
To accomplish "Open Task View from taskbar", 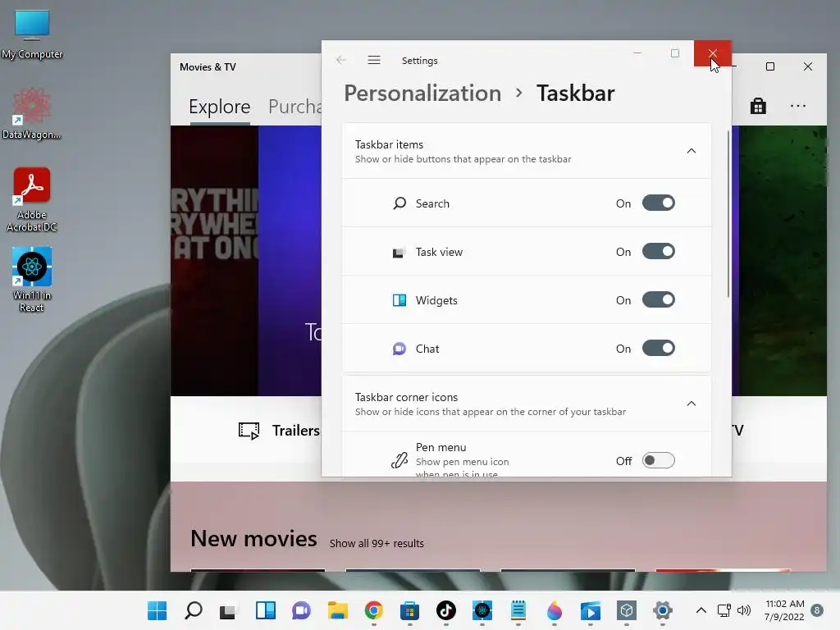I will 229,610.
